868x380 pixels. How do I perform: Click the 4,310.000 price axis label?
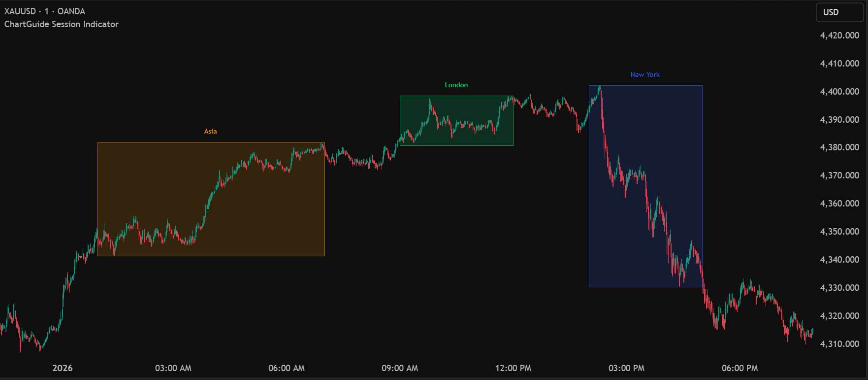839,344
